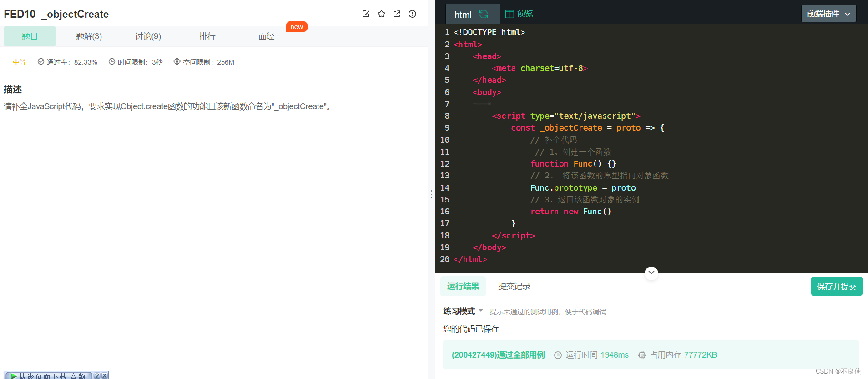Click code line 8 script type tag
The width and height of the screenshot is (868, 379).
click(x=566, y=116)
